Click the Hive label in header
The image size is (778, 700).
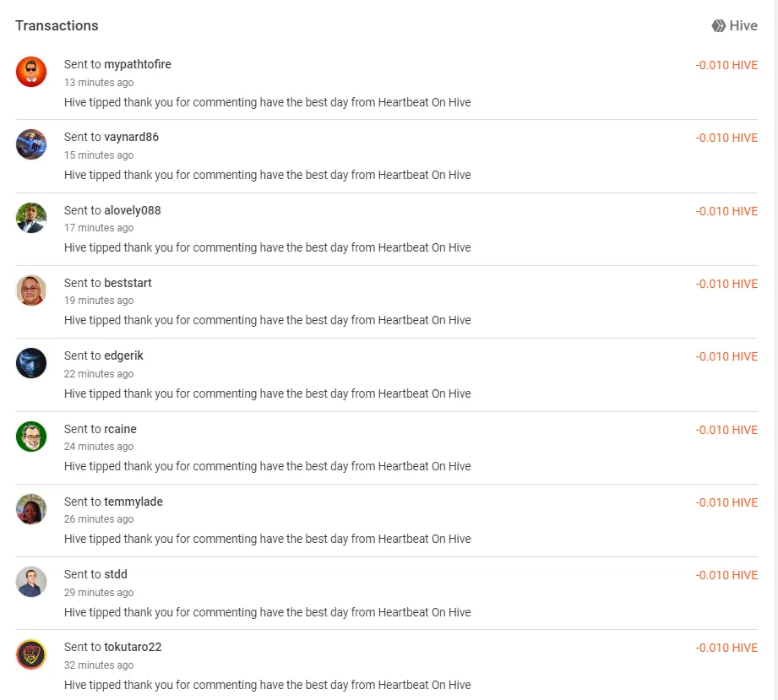(743, 26)
